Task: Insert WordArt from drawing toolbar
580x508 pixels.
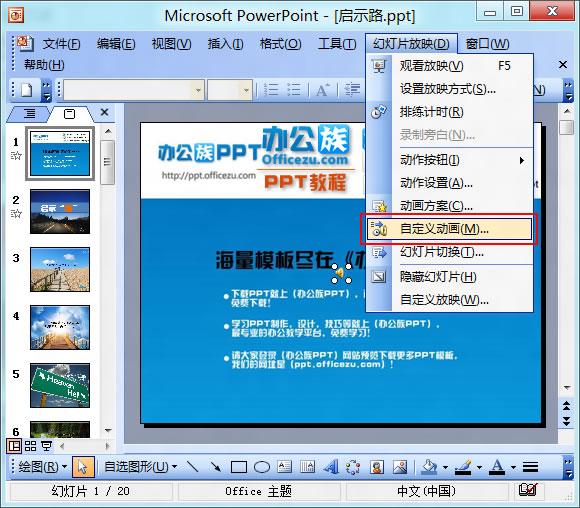Action: [331, 467]
